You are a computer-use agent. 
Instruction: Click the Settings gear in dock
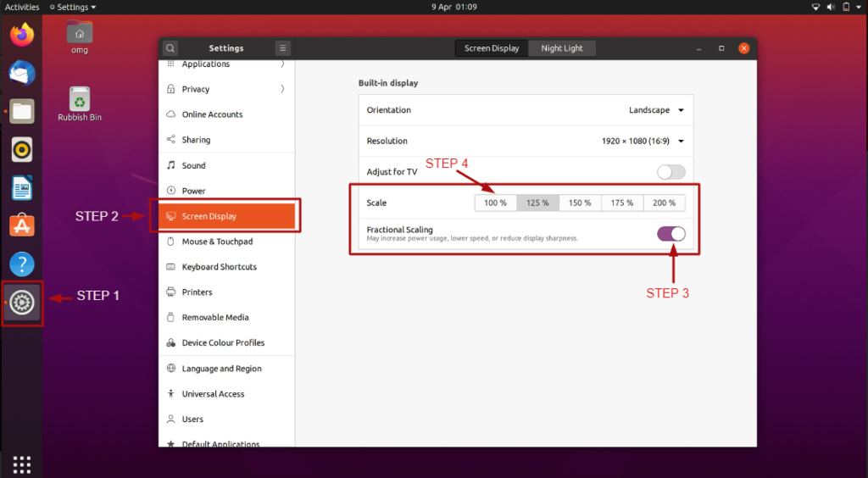tap(22, 303)
